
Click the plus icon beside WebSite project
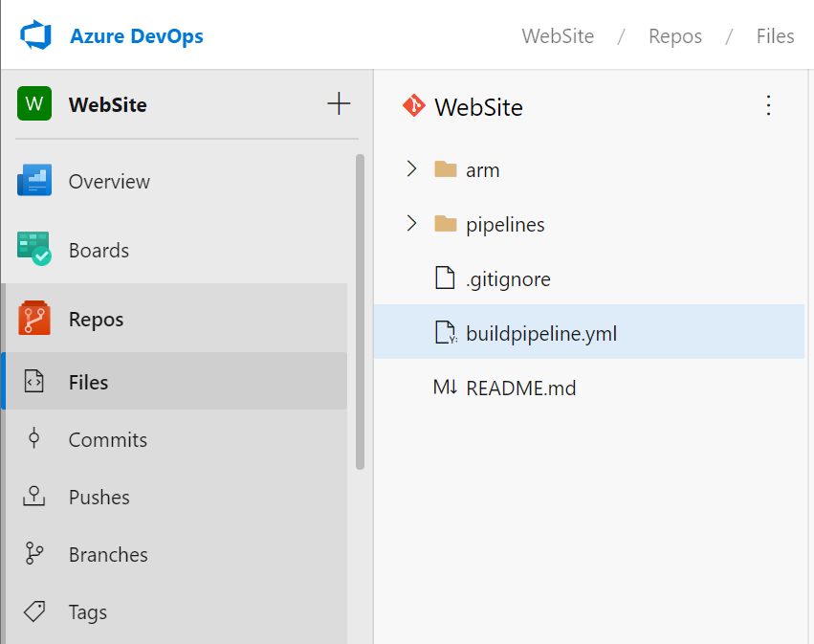tap(339, 104)
